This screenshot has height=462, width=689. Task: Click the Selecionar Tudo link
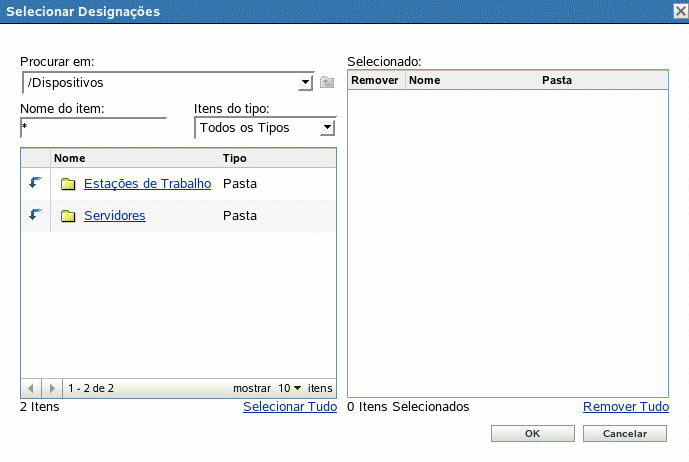pyautogui.click(x=289, y=407)
